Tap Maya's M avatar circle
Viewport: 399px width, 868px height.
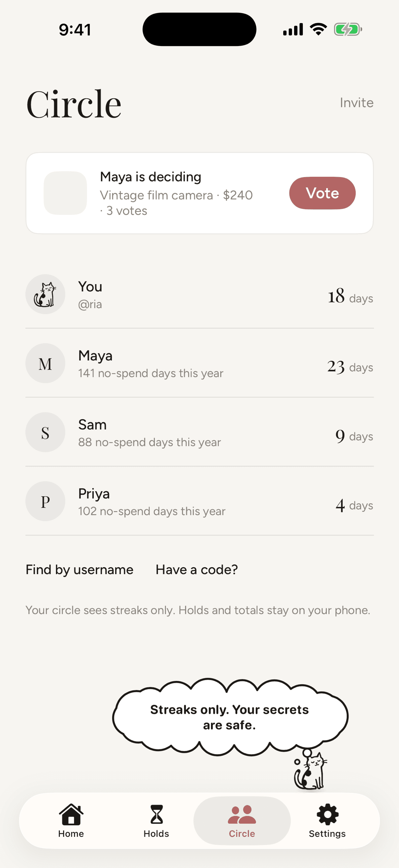click(45, 363)
